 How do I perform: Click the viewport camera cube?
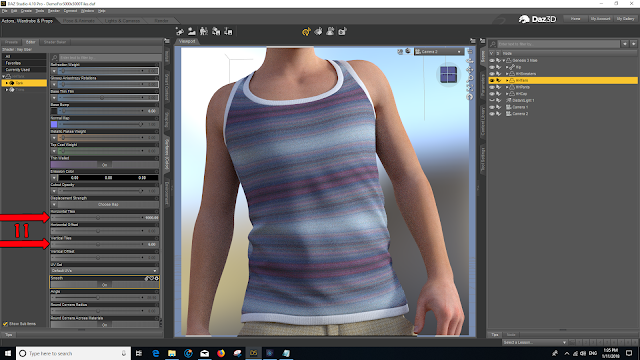[x=449, y=75]
